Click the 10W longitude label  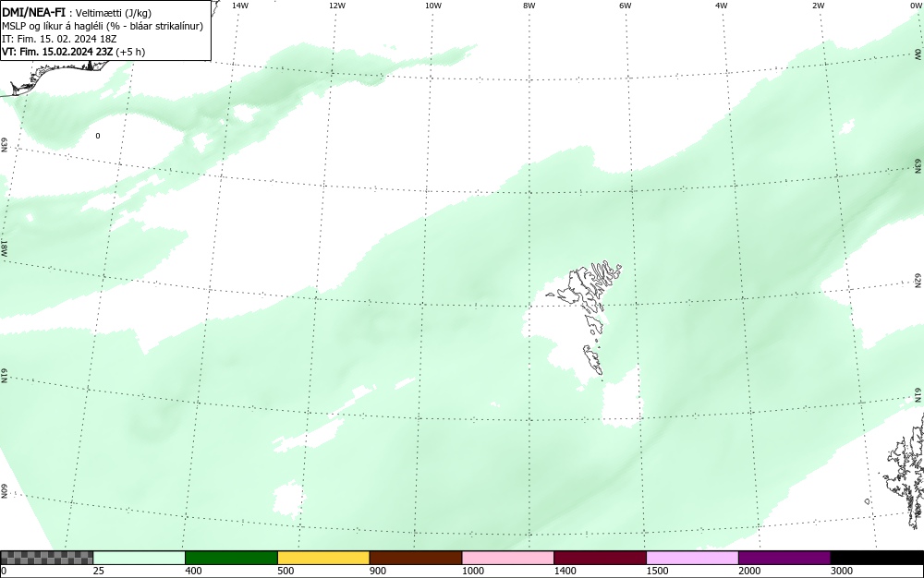pyautogui.click(x=433, y=6)
